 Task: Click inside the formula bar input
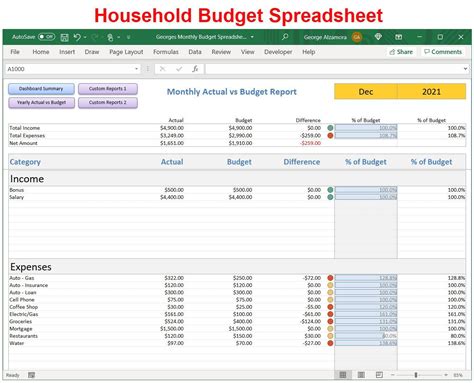point(333,69)
